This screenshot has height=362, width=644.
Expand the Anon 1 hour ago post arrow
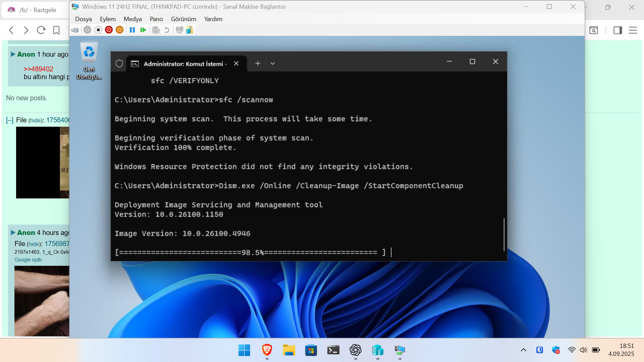click(13, 54)
